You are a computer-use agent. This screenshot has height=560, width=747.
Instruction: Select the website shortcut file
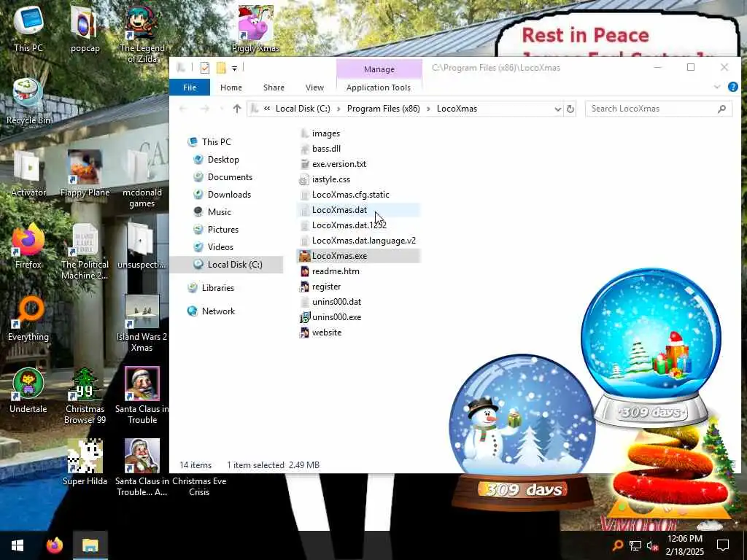tap(326, 332)
